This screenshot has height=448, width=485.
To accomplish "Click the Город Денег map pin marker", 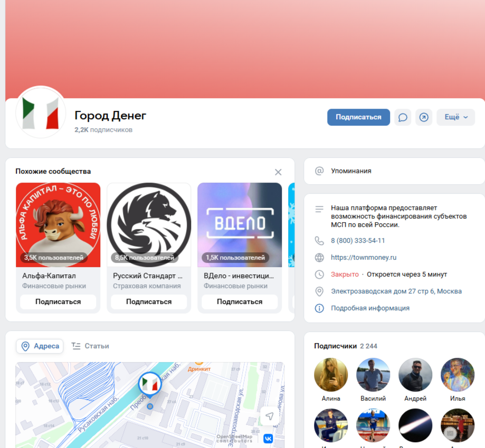I will pyautogui.click(x=150, y=385).
